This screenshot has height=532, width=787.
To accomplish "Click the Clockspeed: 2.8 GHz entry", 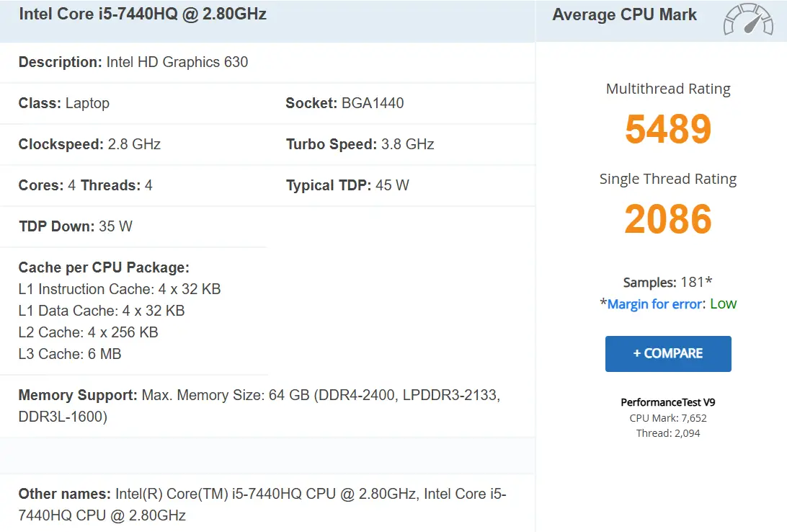I will click(89, 145).
